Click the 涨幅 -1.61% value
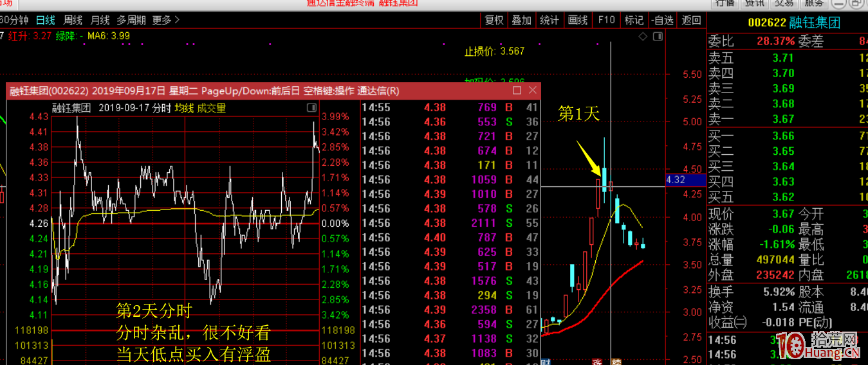This screenshot has width=868, height=365. [776, 244]
